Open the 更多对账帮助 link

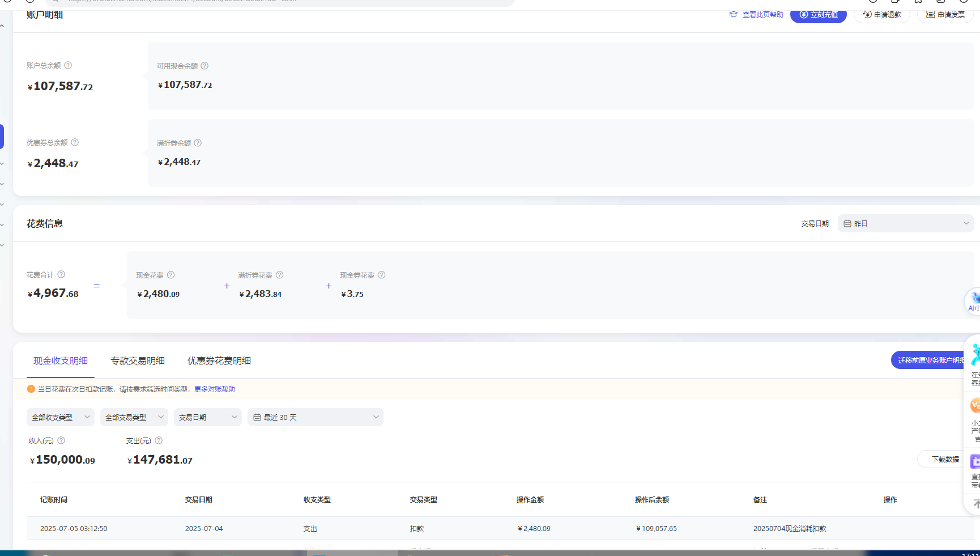(215, 389)
